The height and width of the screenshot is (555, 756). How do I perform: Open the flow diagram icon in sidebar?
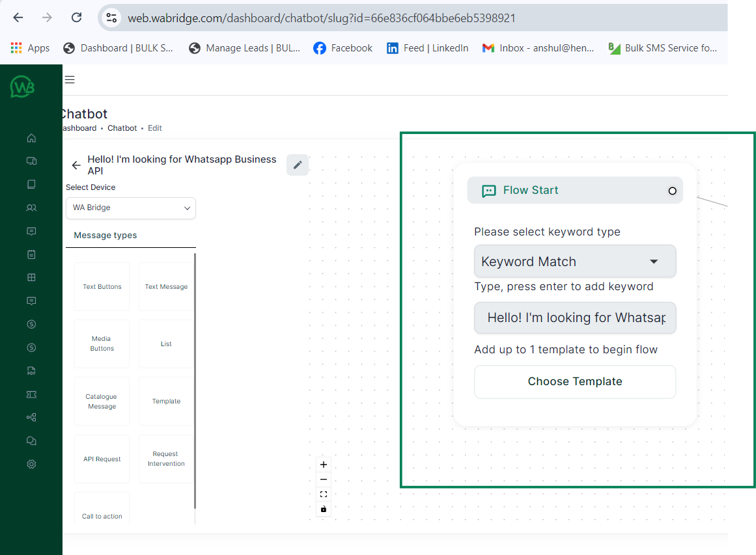(x=31, y=417)
